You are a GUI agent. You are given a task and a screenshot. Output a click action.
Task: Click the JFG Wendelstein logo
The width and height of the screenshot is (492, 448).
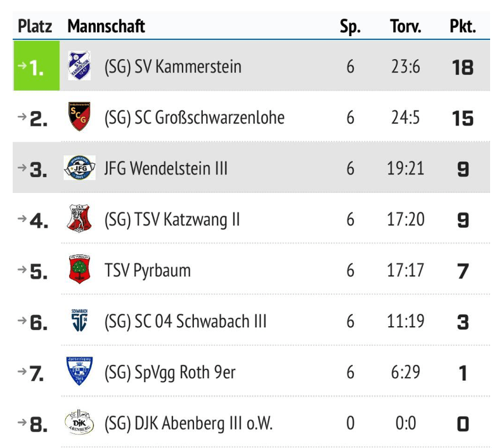tap(80, 168)
